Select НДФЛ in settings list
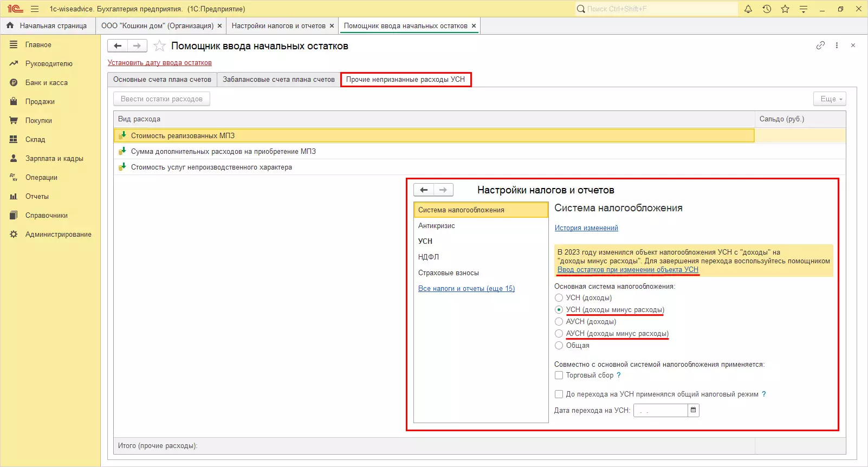Viewport: 868px width, 467px height. [x=481, y=257]
